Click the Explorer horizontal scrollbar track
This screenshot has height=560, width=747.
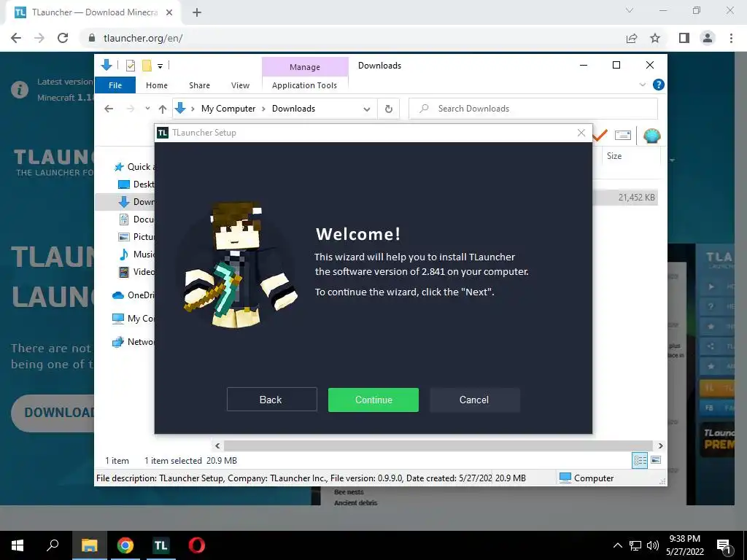[x=438, y=446]
